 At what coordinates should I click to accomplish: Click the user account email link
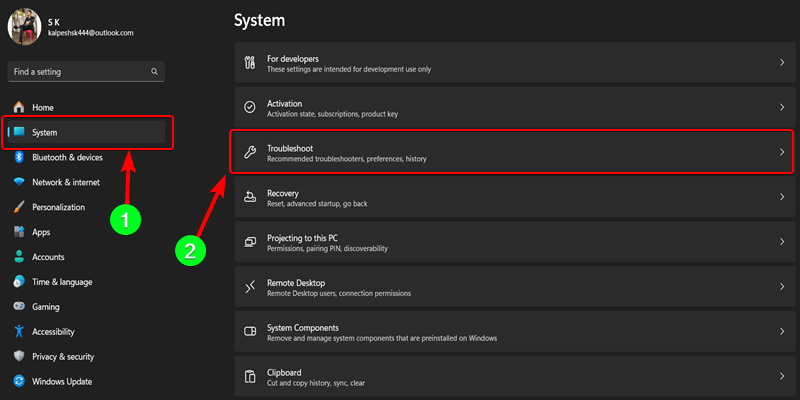click(90, 33)
